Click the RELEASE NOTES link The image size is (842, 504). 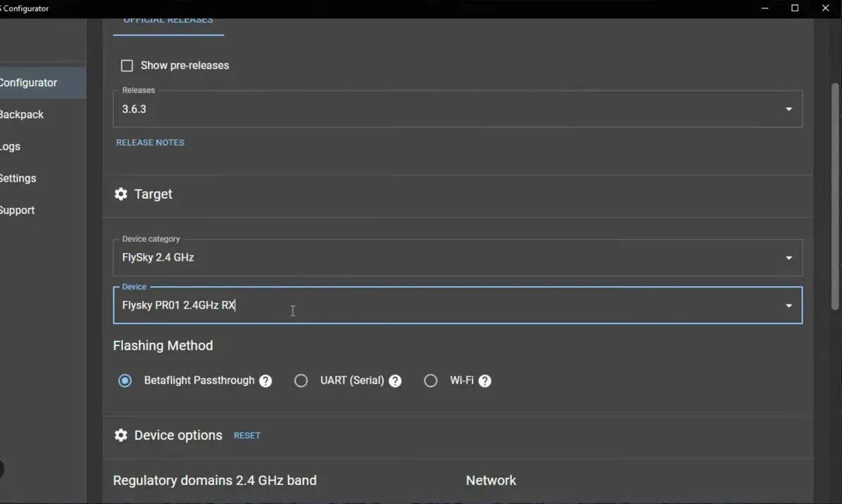point(150,142)
